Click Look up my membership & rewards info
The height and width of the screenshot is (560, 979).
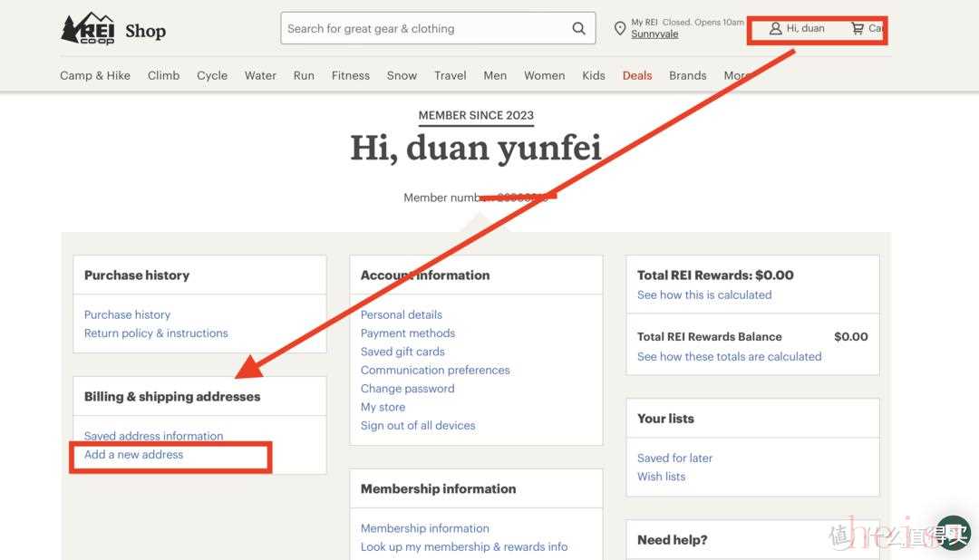[464, 547]
